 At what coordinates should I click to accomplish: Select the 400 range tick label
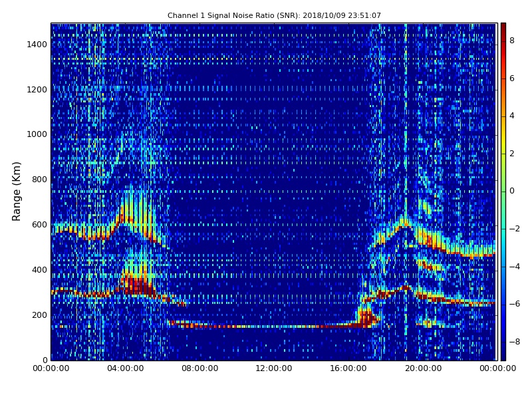pyautogui.click(x=39, y=270)
